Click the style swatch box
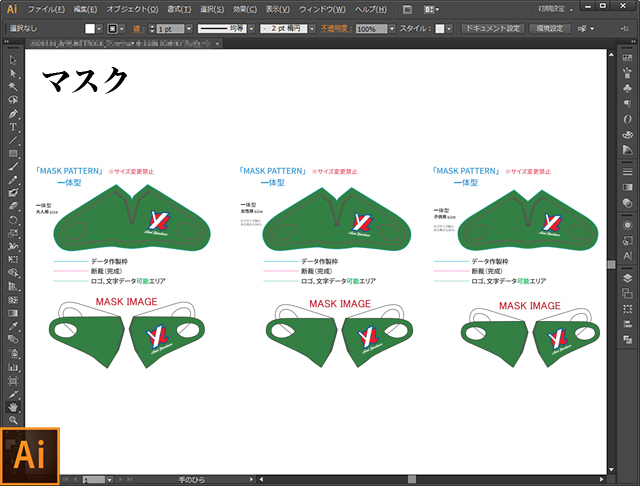 pos(440,29)
